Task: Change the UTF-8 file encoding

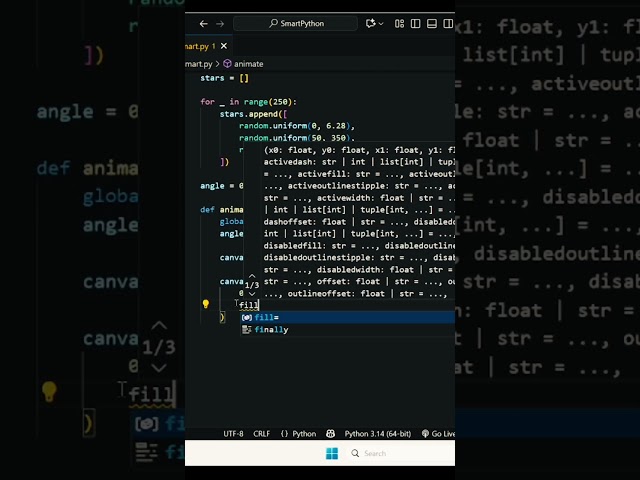Action: click(x=233, y=433)
